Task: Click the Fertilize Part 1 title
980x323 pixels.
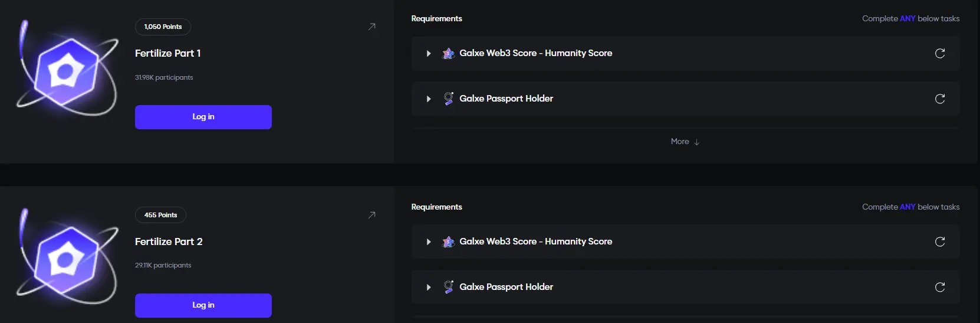Action: [x=168, y=53]
